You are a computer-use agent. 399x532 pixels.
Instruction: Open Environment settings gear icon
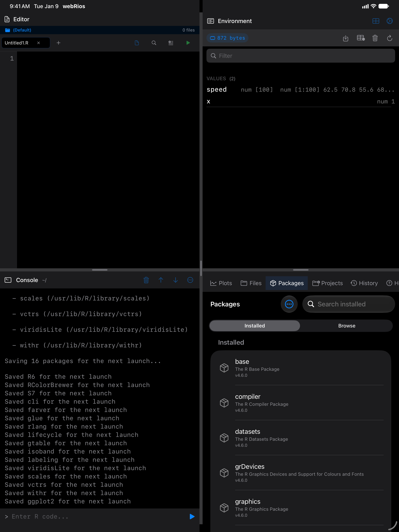click(x=390, y=21)
